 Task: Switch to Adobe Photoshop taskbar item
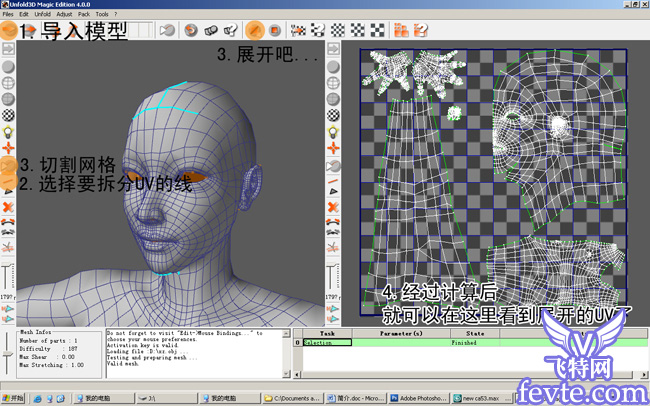click(x=419, y=398)
